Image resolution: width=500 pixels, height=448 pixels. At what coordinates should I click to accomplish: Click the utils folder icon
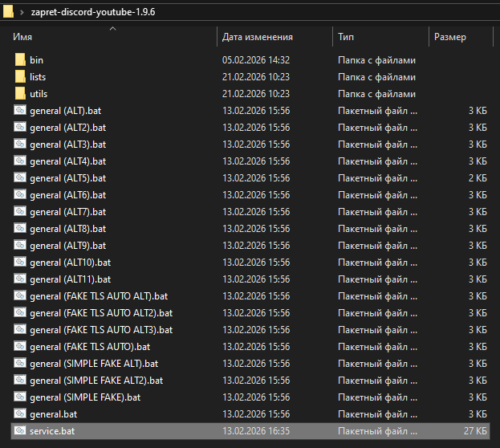(x=20, y=94)
